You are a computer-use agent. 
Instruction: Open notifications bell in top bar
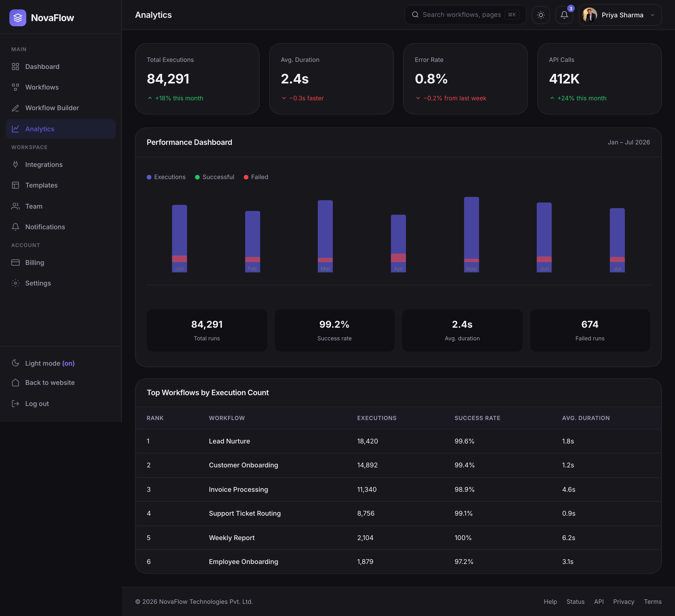pos(564,15)
